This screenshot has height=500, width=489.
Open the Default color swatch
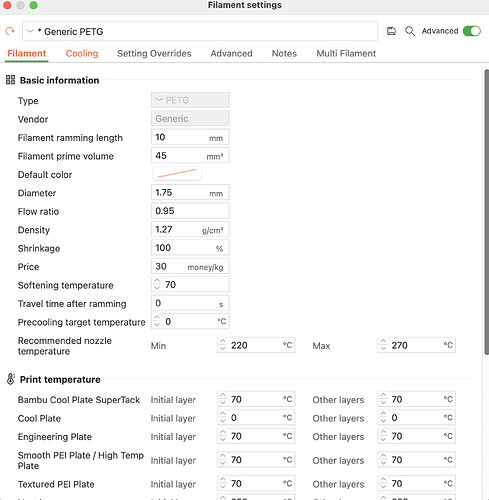pyautogui.click(x=177, y=174)
